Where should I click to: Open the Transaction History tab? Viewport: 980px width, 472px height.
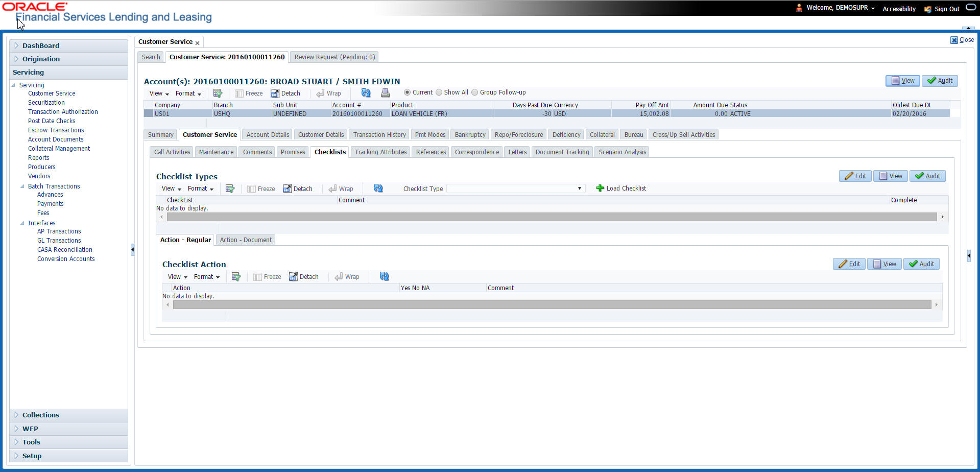379,135
